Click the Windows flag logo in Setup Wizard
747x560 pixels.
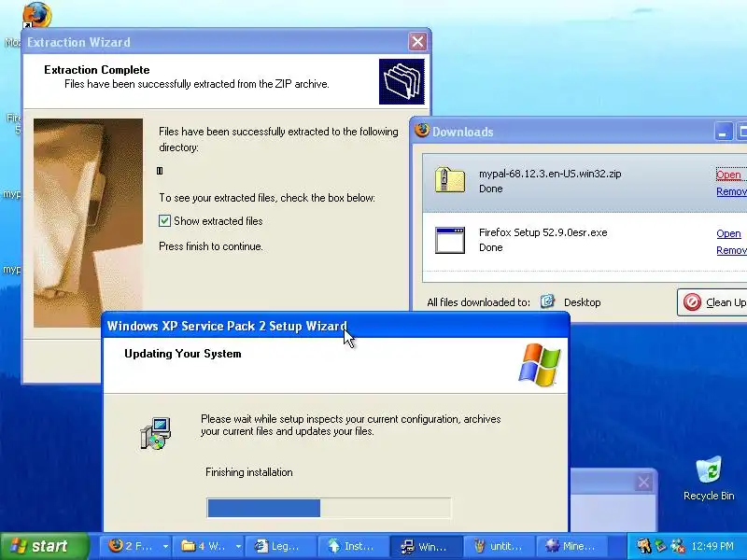pos(540,364)
